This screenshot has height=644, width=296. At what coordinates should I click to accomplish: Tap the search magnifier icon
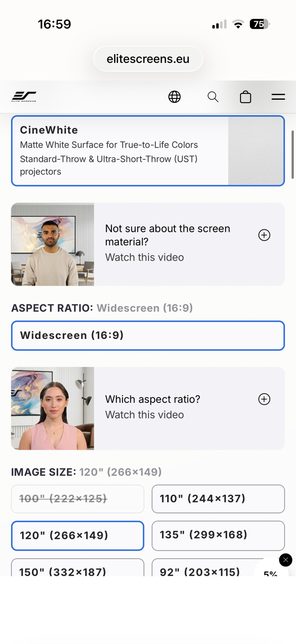pos(213,97)
